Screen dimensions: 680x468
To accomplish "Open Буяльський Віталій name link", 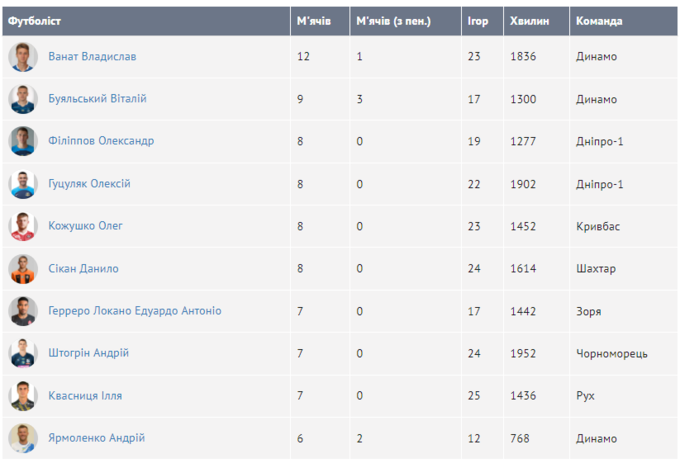I will coord(97,99).
